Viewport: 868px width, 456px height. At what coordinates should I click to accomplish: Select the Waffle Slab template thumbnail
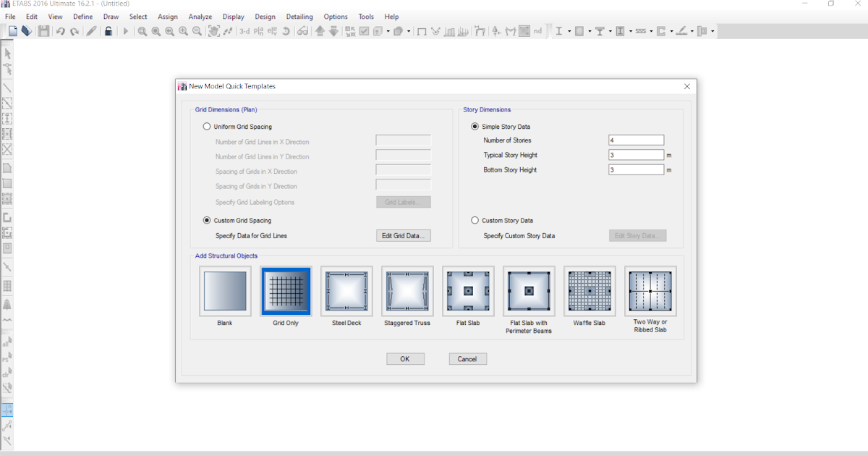coord(590,290)
